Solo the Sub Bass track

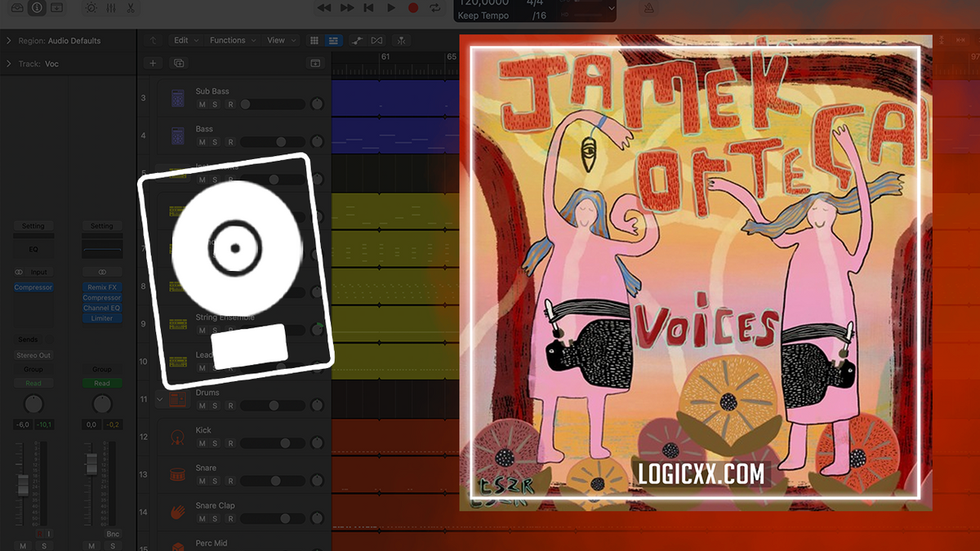215,104
